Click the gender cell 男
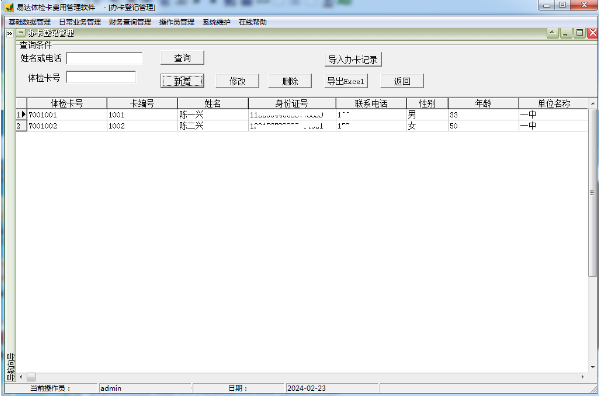The height and width of the screenshot is (398, 599). [427, 115]
